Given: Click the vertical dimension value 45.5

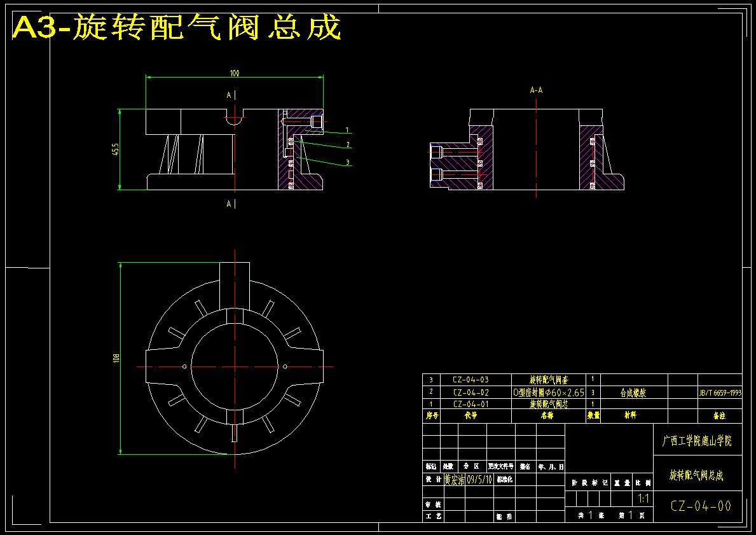Looking at the screenshot, I should (115, 149).
